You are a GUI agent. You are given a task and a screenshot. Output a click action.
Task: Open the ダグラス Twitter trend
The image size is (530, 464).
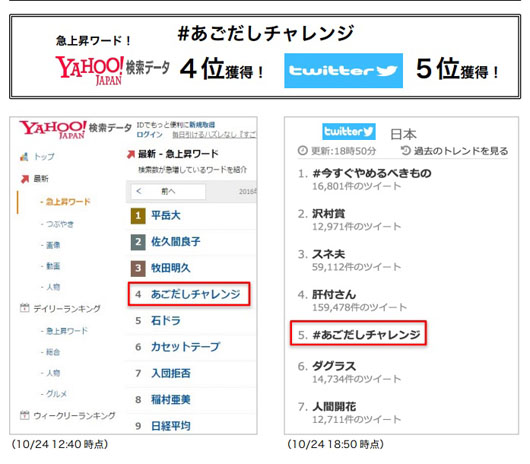[334, 366]
